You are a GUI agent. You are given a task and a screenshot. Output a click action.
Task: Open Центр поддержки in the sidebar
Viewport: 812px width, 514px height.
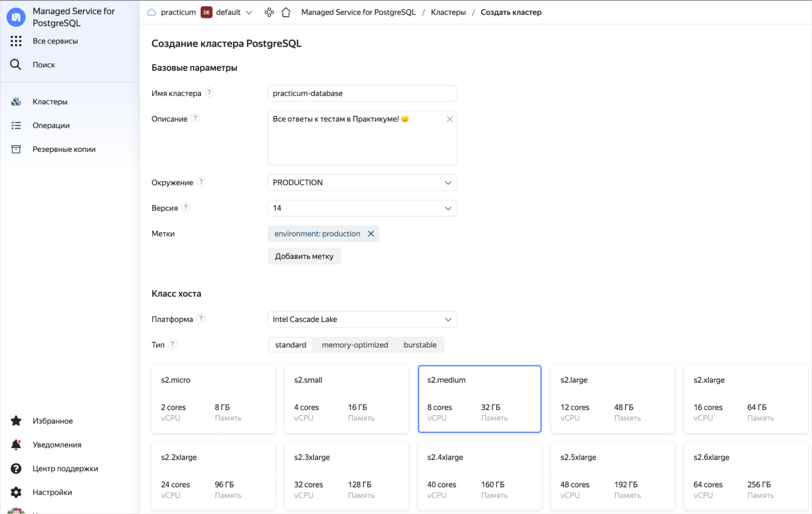[65, 468]
